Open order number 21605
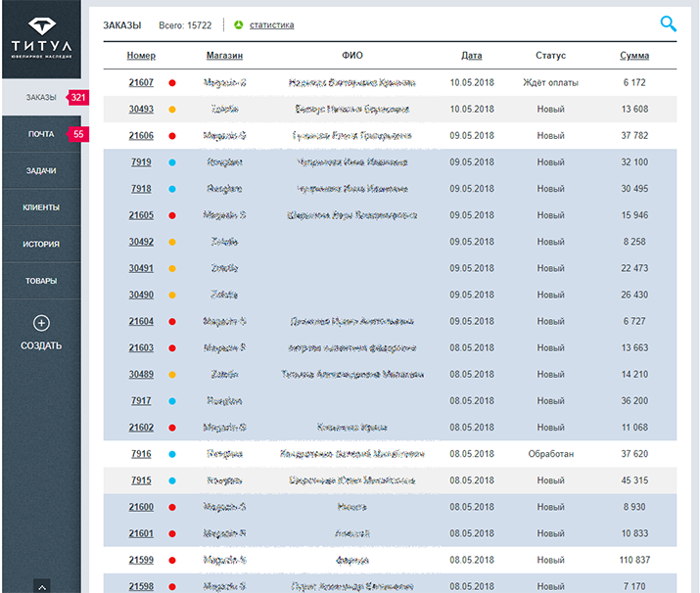This screenshot has width=700, height=593. pos(141,215)
